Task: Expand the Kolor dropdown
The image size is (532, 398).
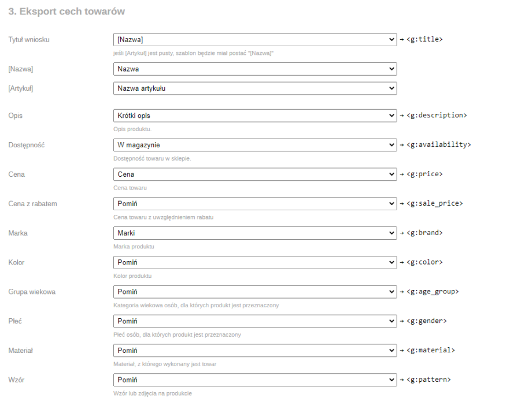Action: point(255,262)
